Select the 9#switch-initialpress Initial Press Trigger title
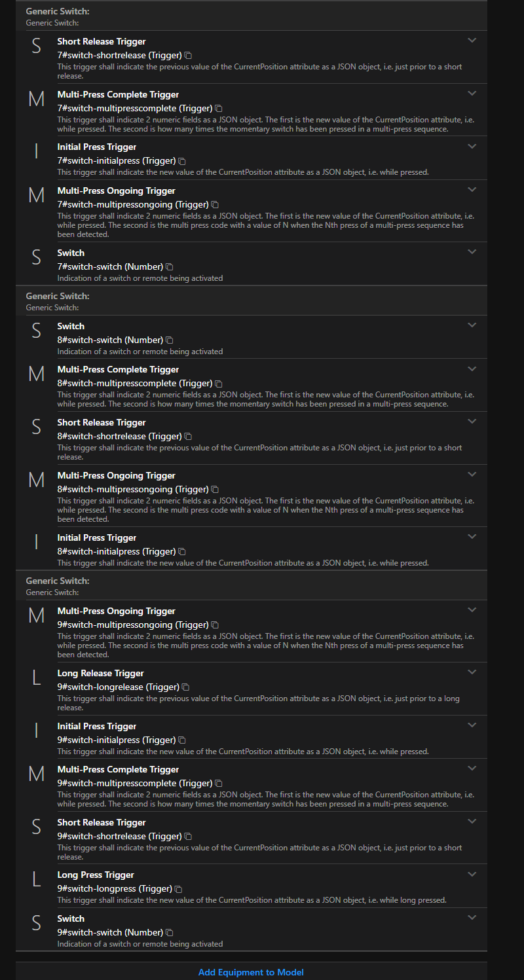 97,726
